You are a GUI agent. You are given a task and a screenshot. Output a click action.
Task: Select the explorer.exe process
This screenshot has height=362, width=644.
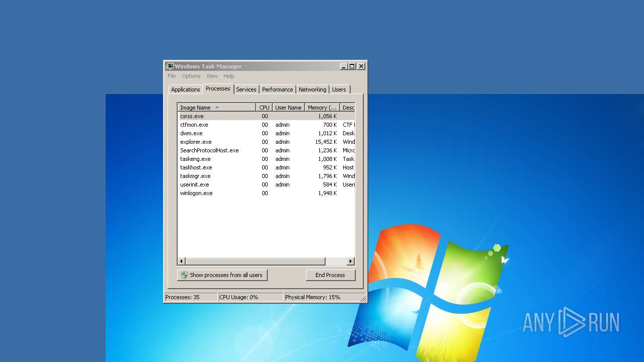pos(267,142)
